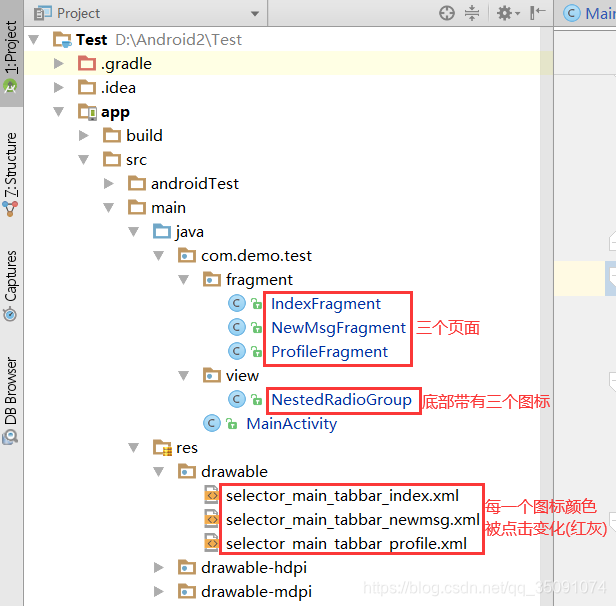
Task: Click the res resources folder icon
Action: pyautogui.click(x=162, y=448)
